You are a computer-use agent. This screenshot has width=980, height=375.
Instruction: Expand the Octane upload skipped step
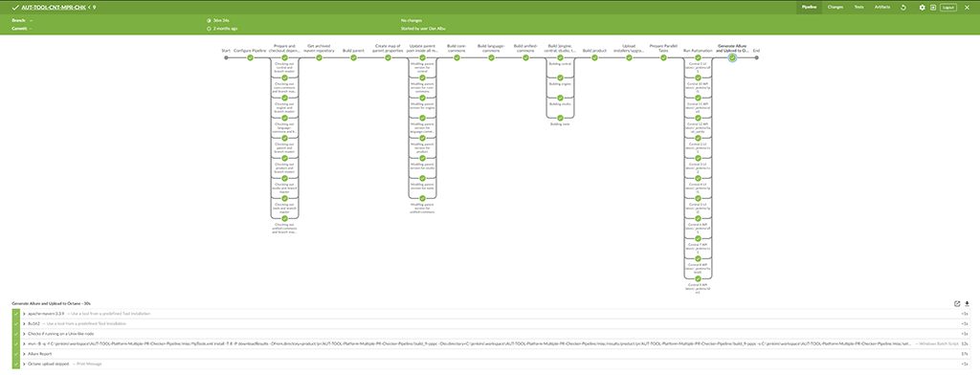coord(490,364)
